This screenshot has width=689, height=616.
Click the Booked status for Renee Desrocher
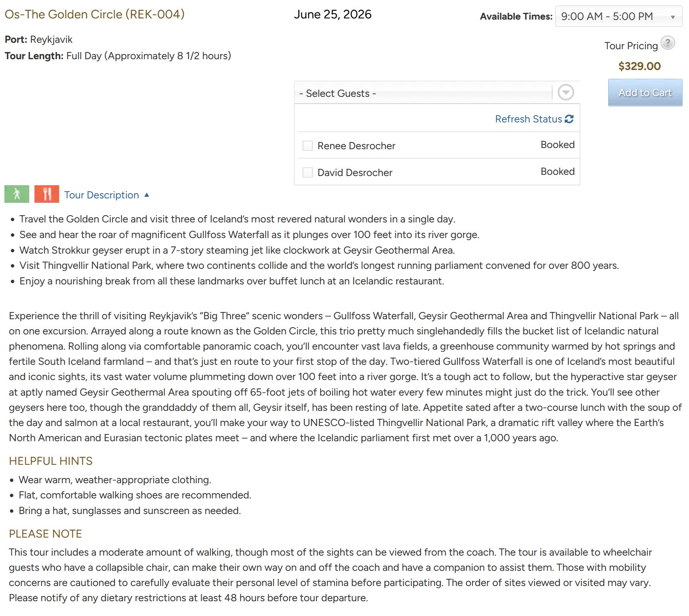tap(557, 144)
